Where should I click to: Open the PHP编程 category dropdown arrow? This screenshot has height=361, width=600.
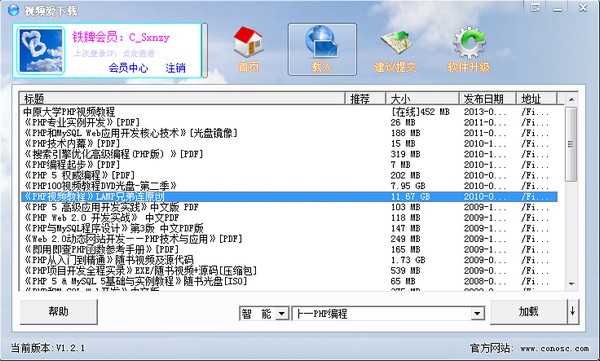(477, 314)
